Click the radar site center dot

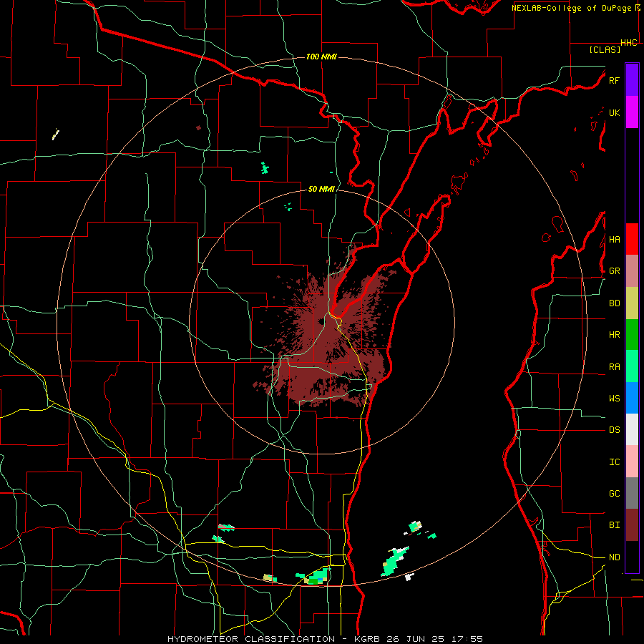click(321, 321)
